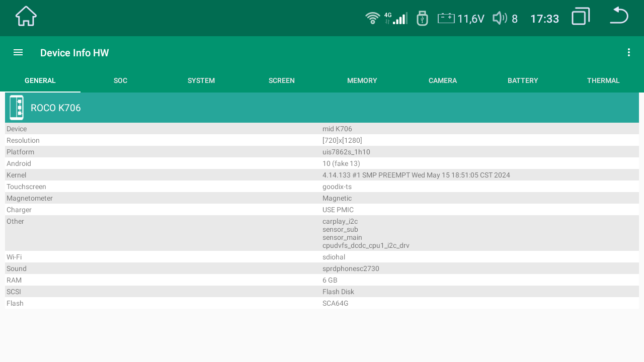
Task: Click the volume level 8
Action: coord(515,19)
